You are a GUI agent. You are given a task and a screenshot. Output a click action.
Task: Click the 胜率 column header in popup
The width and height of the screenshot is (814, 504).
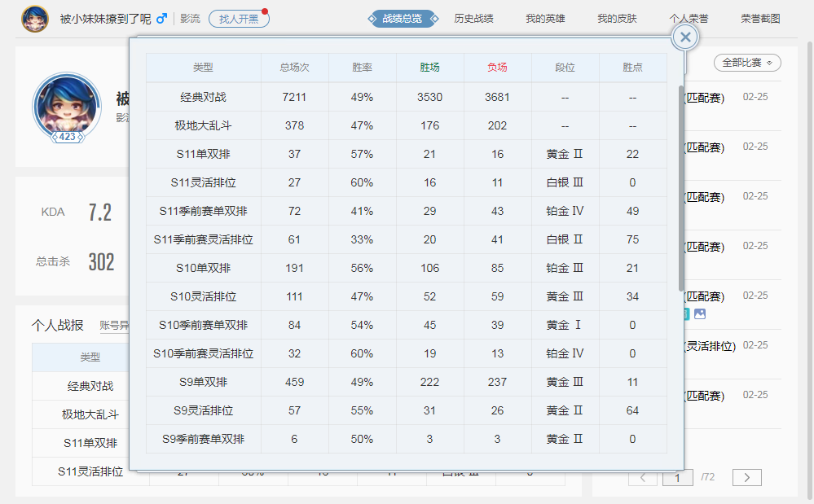pos(362,68)
